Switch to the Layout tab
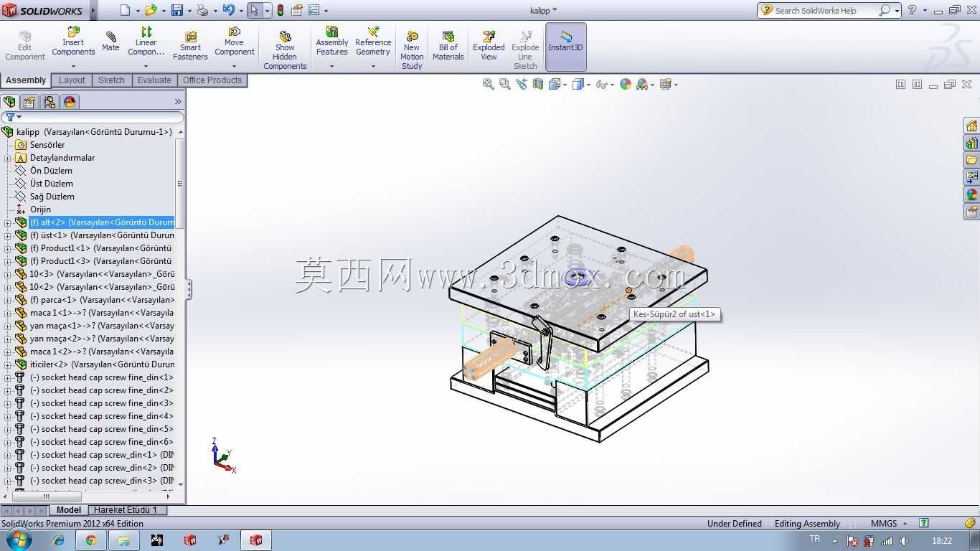 pos(72,80)
